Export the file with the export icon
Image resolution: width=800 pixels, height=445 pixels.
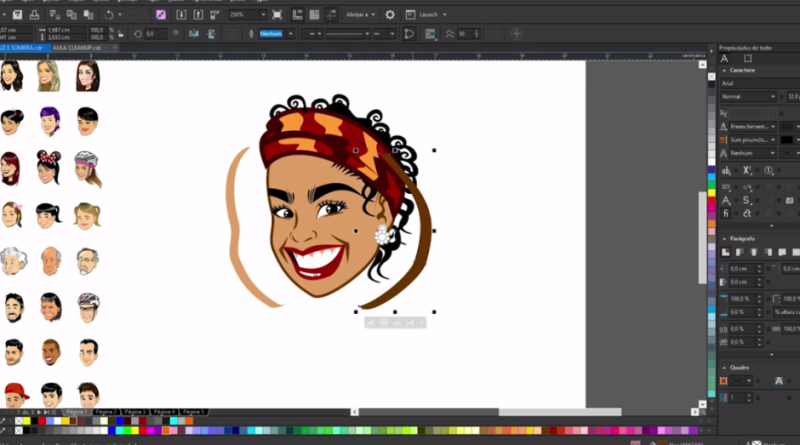198,15
